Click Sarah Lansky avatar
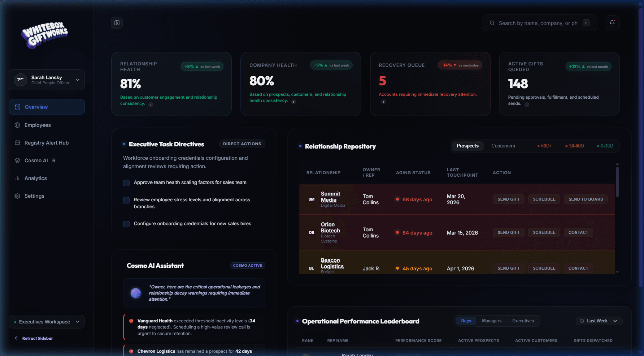 point(21,80)
